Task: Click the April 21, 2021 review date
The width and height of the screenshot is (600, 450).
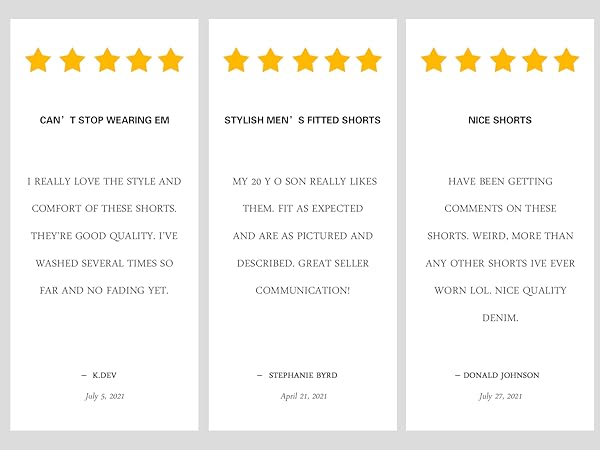Action: pyautogui.click(x=303, y=396)
